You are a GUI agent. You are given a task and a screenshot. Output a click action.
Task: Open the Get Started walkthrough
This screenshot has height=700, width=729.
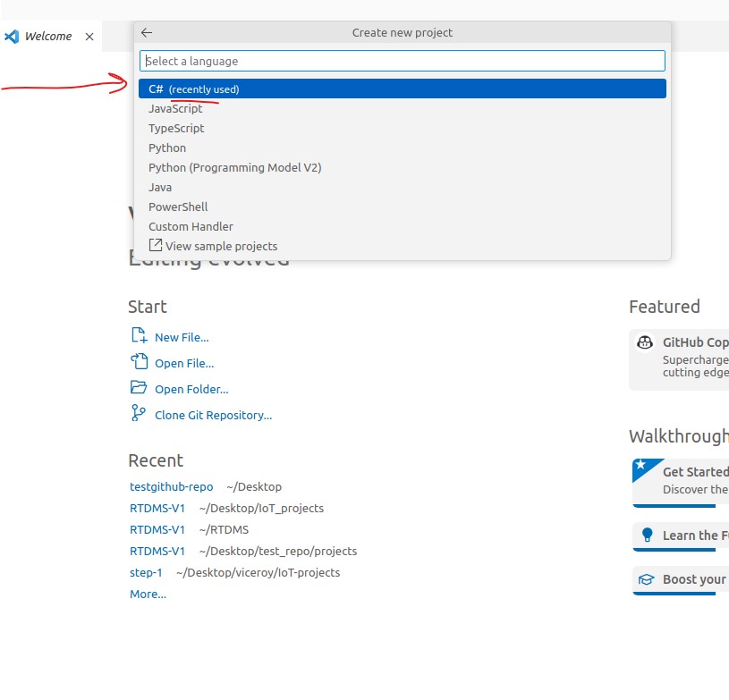point(681,483)
